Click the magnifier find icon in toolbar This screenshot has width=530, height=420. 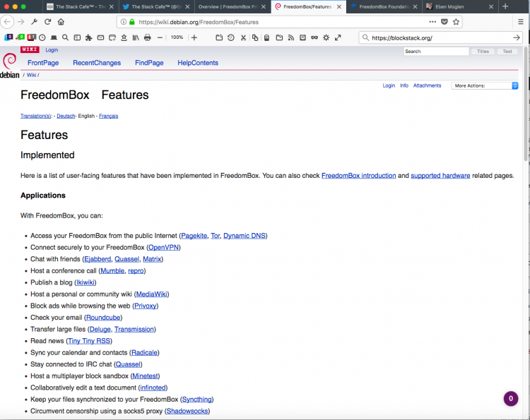tap(65, 37)
